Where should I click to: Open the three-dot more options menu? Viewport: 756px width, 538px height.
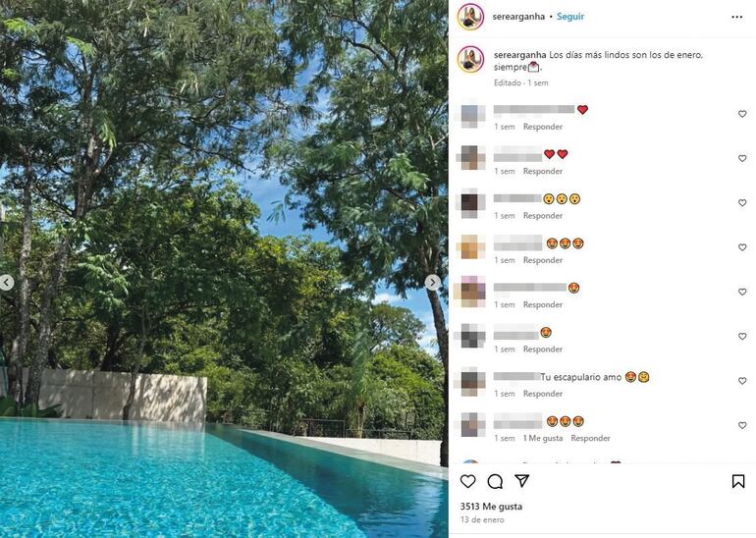[x=736, y=17]
